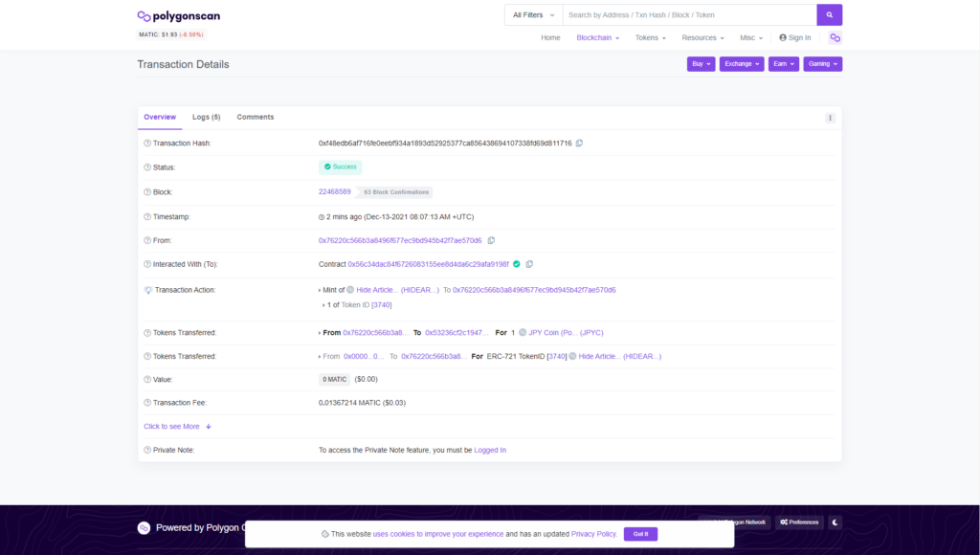Screen dimensions: 980x555
Task: Open the Privacy Policy link
Action: click(593, 534)
